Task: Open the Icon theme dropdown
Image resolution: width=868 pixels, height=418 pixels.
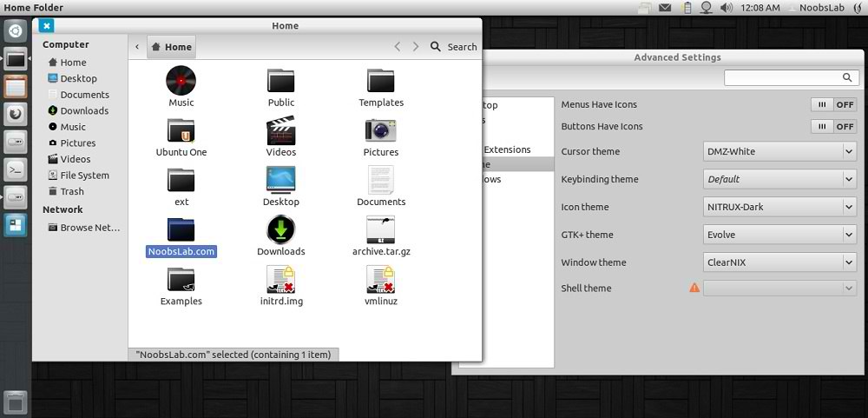Action: click(779, 207)
